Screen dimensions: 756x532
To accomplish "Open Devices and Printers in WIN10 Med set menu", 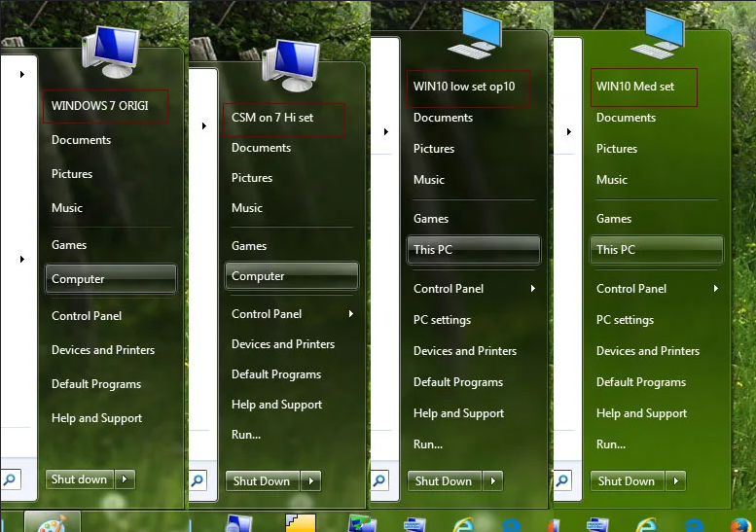I will (x=647, y=351).
